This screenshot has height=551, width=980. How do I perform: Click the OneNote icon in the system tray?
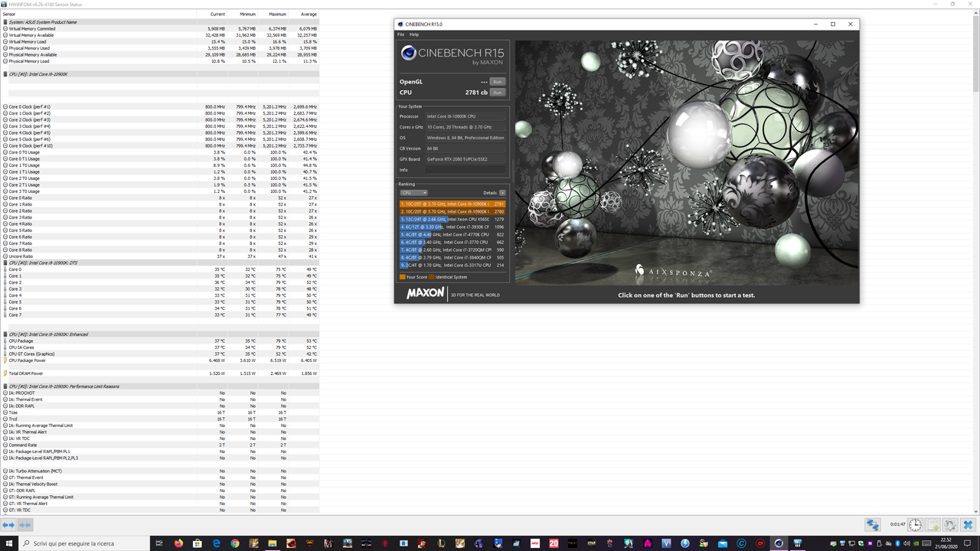click(870, 543)
